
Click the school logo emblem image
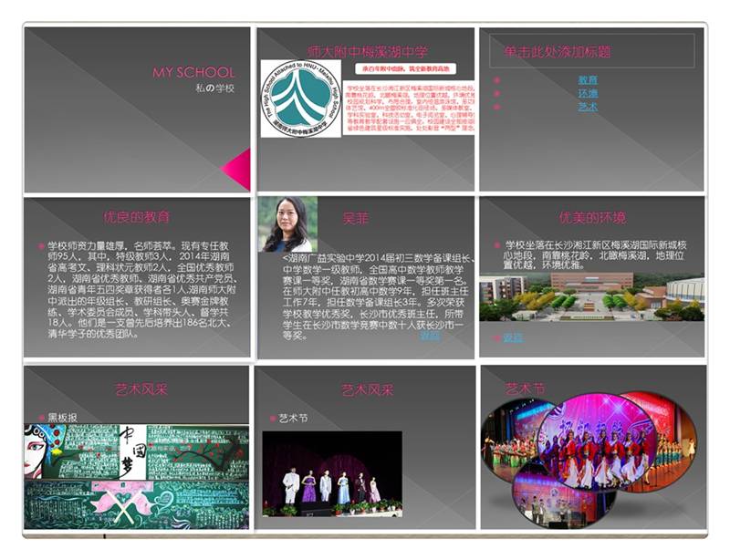[300, 99]
